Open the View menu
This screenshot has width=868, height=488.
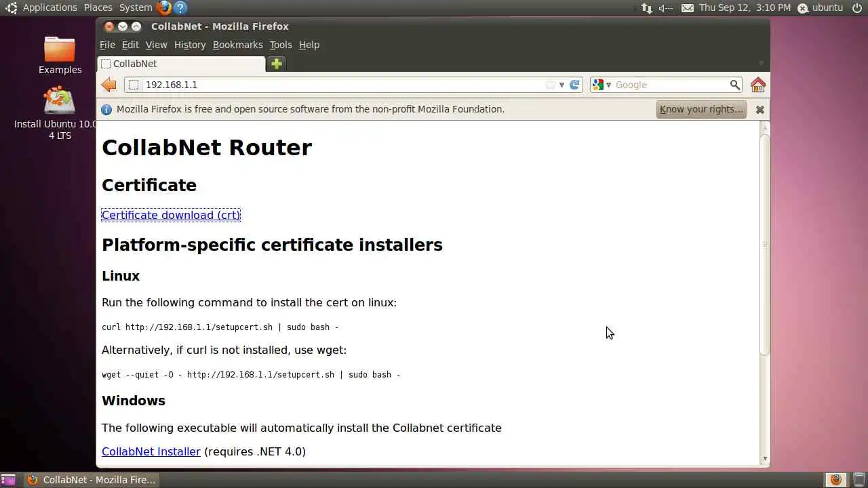156,45
